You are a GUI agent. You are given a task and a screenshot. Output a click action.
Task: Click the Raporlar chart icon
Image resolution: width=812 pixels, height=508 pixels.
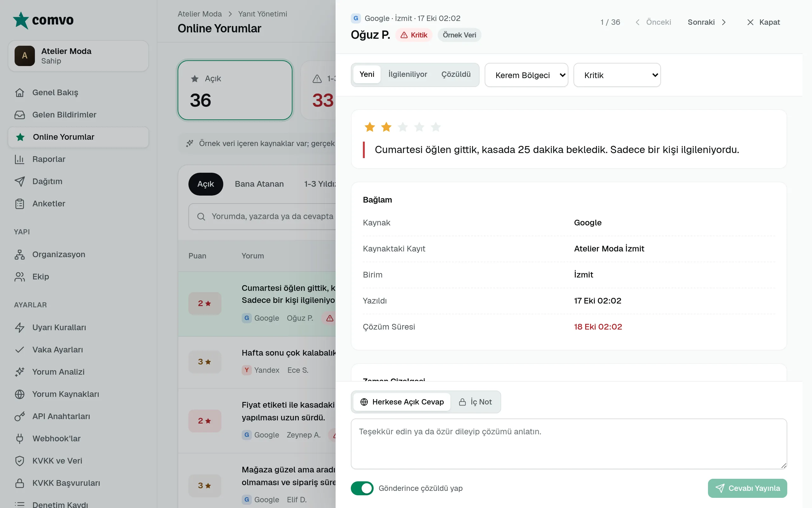click(x=20, y=159)
